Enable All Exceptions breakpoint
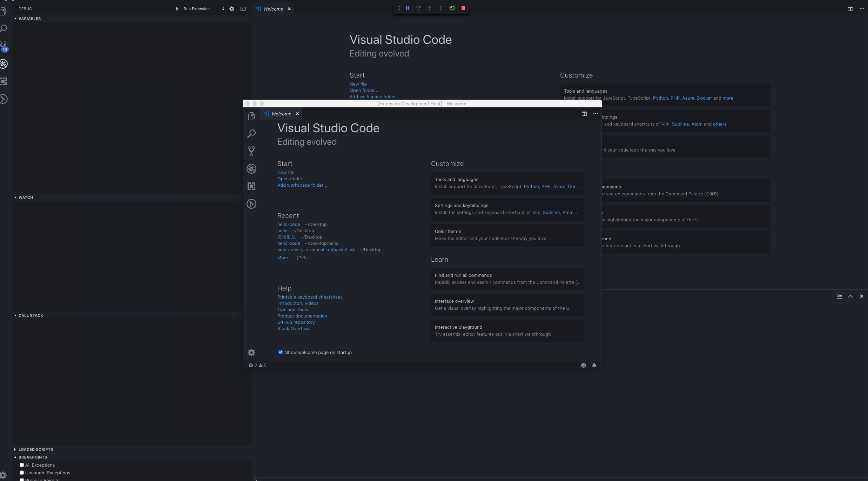The width and height of the screenshot is (868, 481). coord(22,465)
